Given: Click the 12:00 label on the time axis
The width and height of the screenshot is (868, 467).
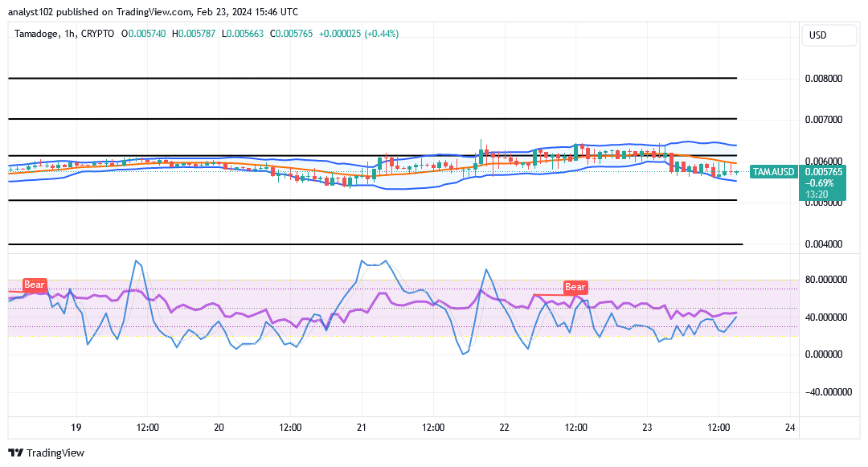Looking at the screenshot, I should [147, 428].
